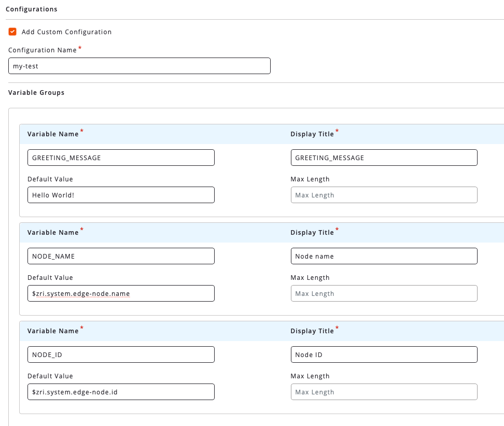Edit the Node ID display title field
The width and height of the screenshot is (504, 426).
tap(384, 354)
